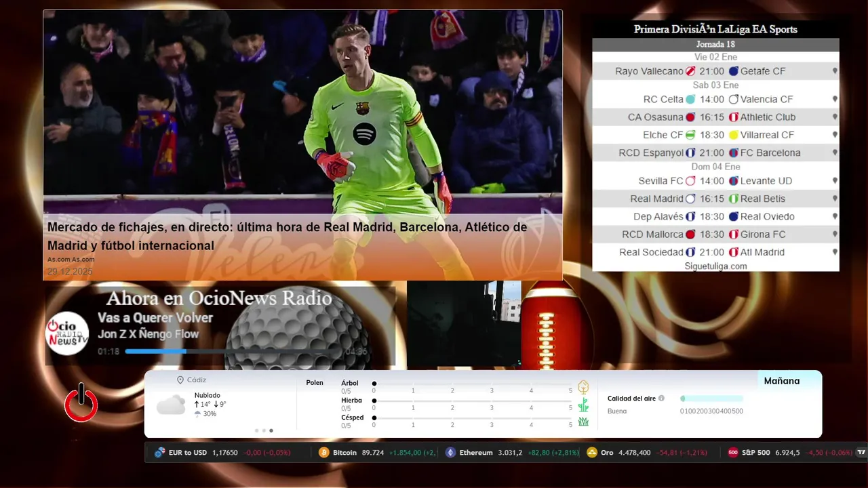The image size is (868, 488).
Task: Open the As.com source link
Action: (71, 260)
